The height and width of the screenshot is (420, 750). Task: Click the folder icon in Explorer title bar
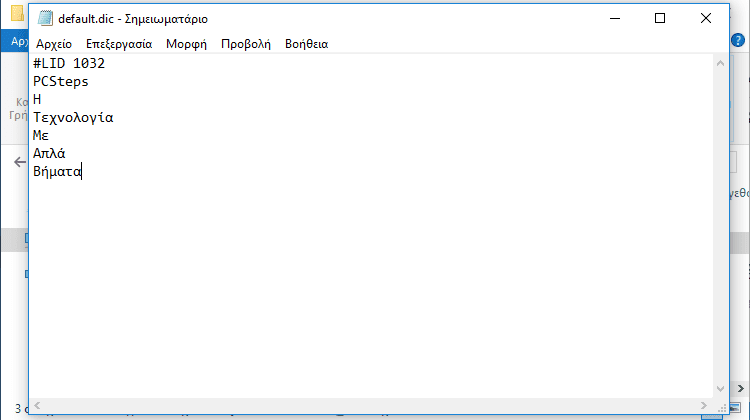[x=18, y=13]
